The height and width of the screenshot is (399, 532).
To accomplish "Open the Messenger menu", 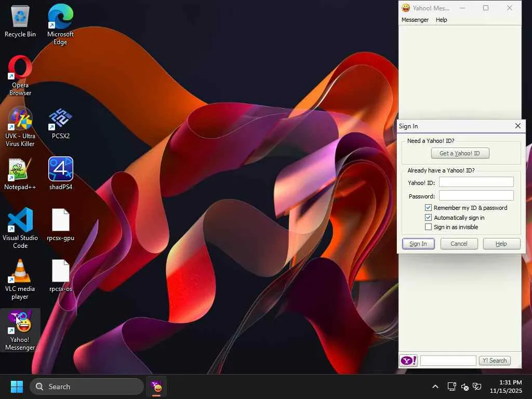I will 415,20.
